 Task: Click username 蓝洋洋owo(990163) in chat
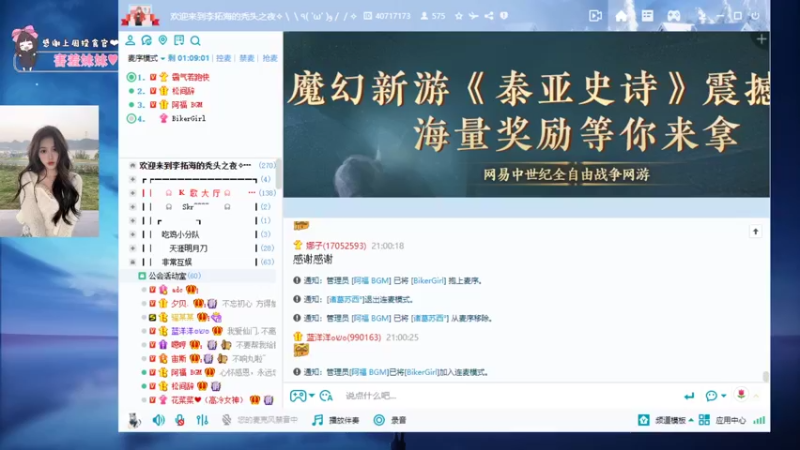point(343,337)
